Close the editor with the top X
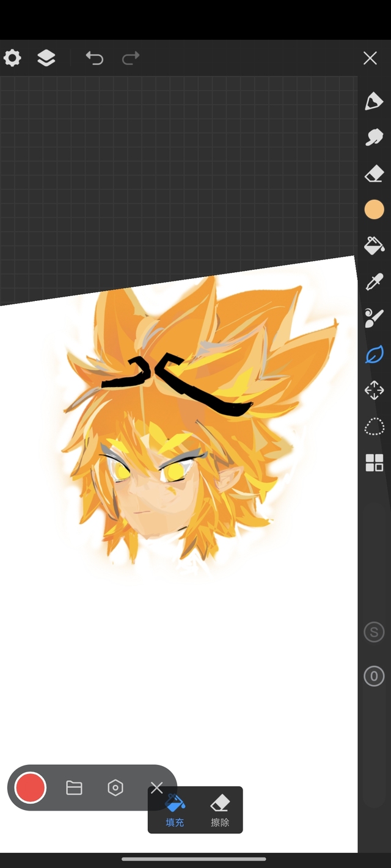 370,58
